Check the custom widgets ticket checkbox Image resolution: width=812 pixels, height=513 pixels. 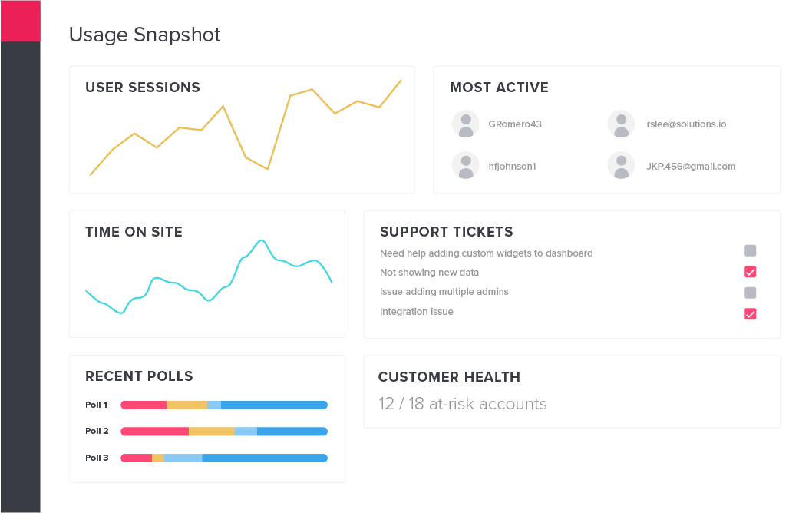(x=750, y=251)
